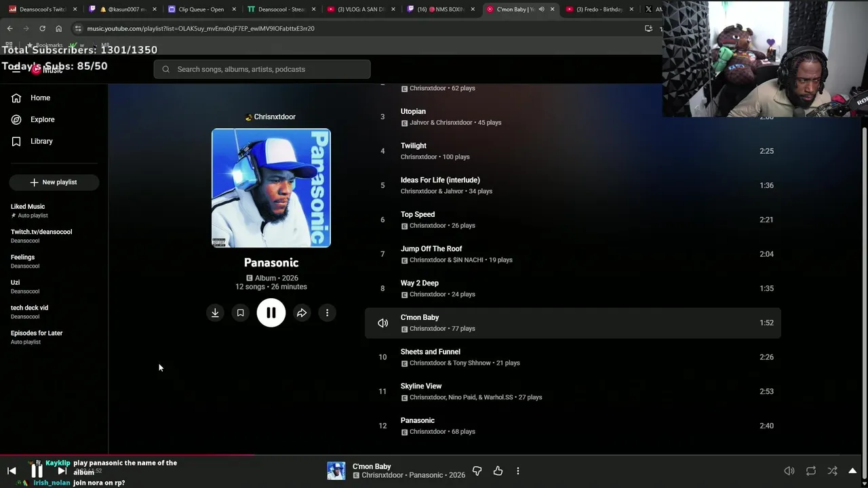Click the speaker icon on C'mon Baby row
Image resolution: width=868 pixels, height=488 pixels.
point(382,323)
